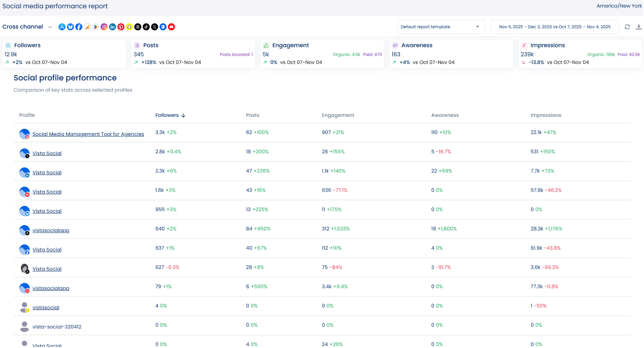Viewport: 644px width, 348px height.
Task: Open the Default report template dropdown
Action: [x=441, y=27]
